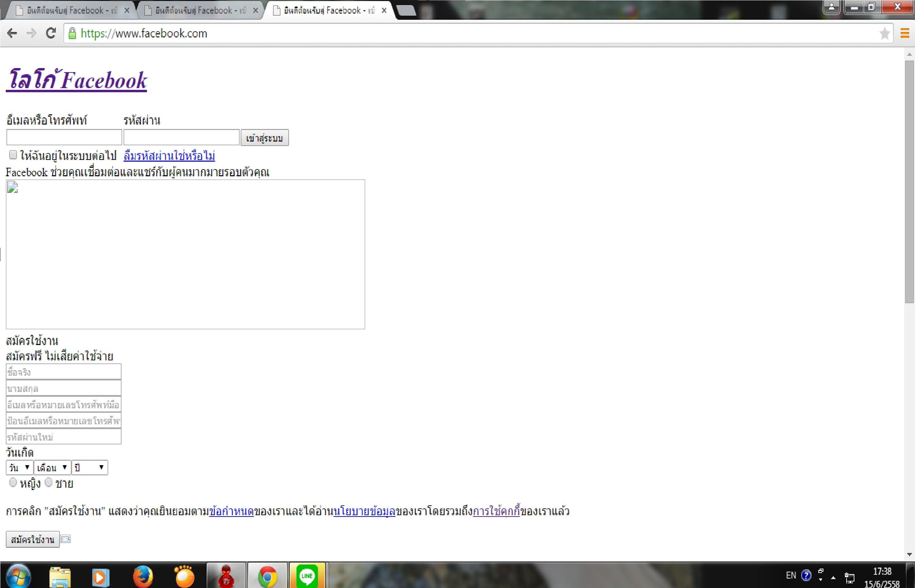The height and width of the screenshot is (588, 915).
Task: Click the เข้าสู่ระบบ login button
Action: tap(264, 138)
